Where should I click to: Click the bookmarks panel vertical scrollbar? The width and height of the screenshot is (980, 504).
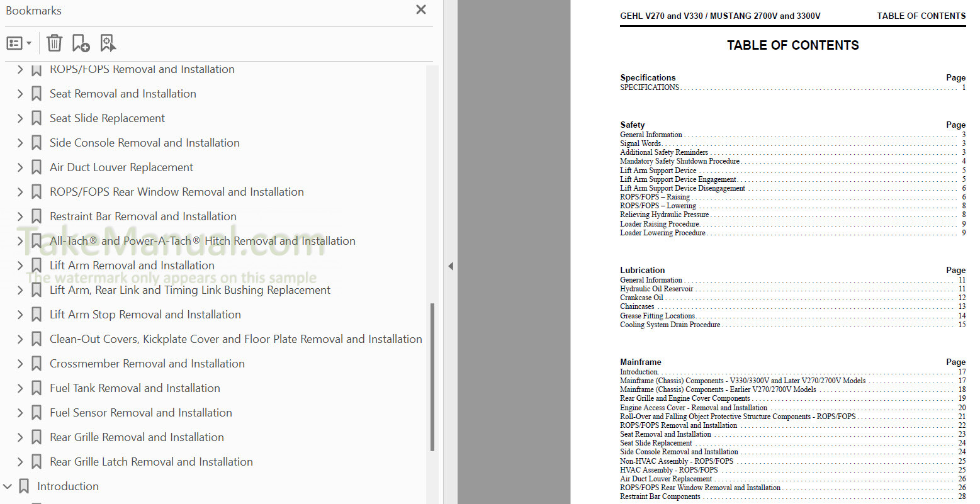(432, 376)
